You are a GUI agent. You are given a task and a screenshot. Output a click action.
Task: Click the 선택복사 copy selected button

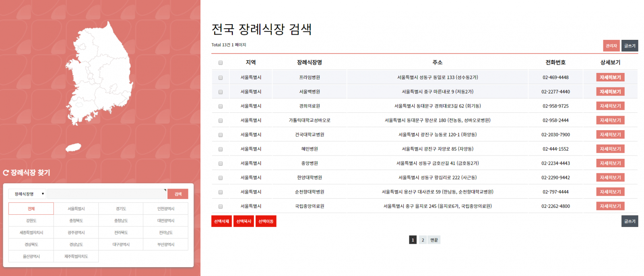coord(244,221)
